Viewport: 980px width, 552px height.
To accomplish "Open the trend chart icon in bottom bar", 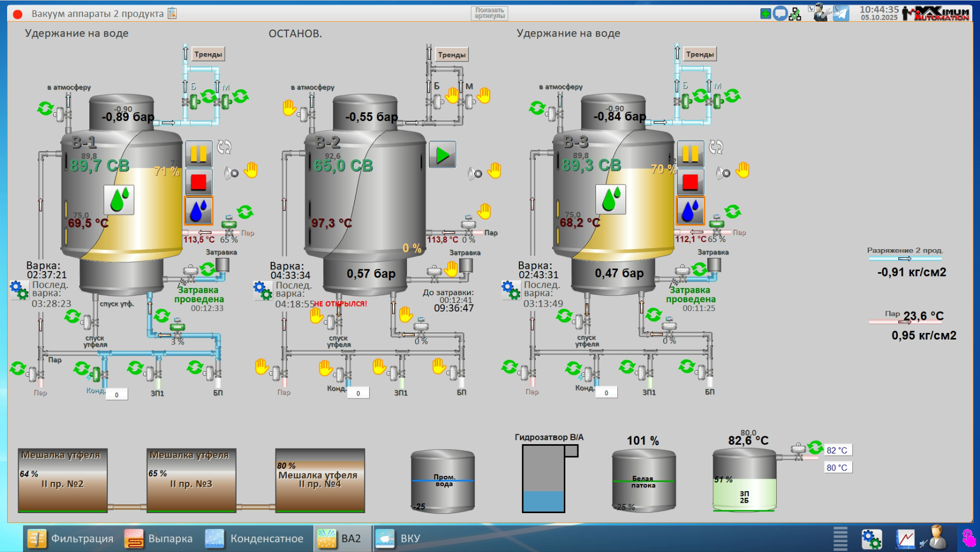I will coord(905,539).
